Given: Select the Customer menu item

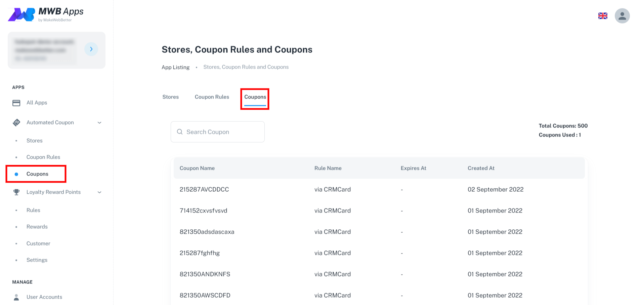Looking at the screenshot, I should point(38,243).
